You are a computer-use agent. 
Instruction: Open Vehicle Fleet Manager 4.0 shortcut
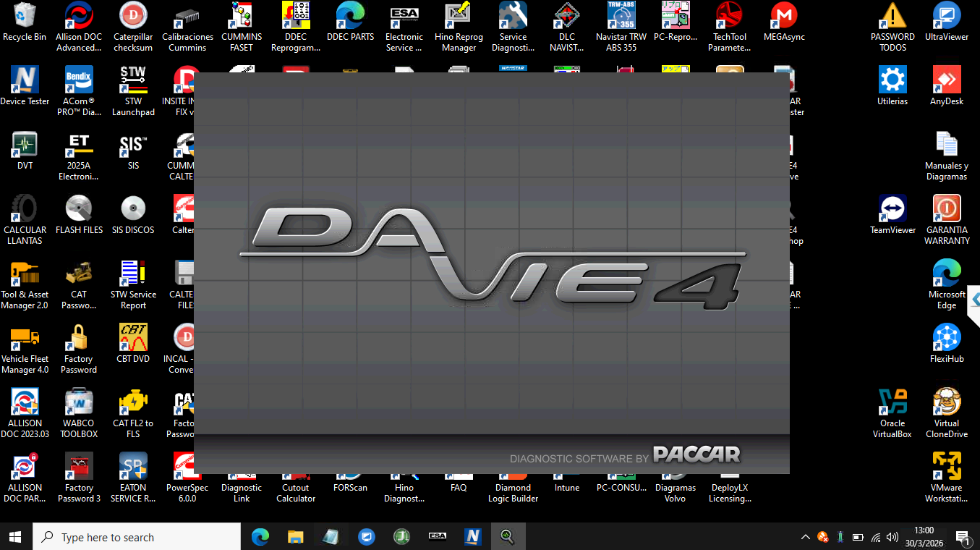point(25,349)
